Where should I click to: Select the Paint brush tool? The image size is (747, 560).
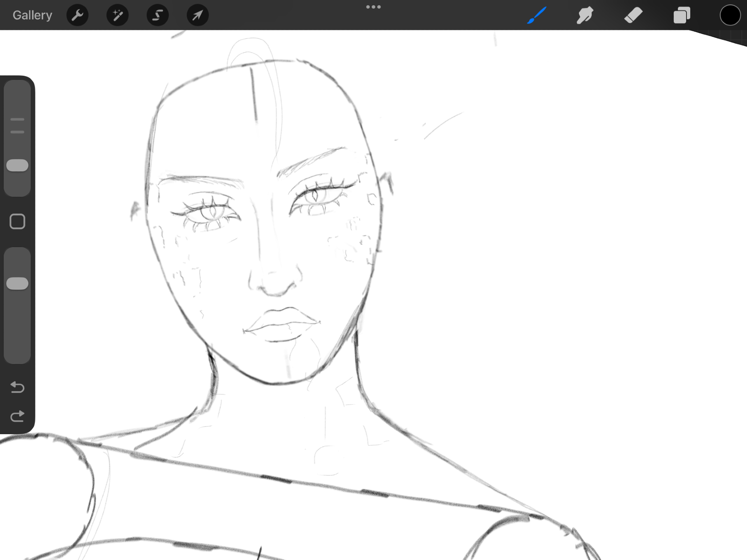[x=537, y=15]
